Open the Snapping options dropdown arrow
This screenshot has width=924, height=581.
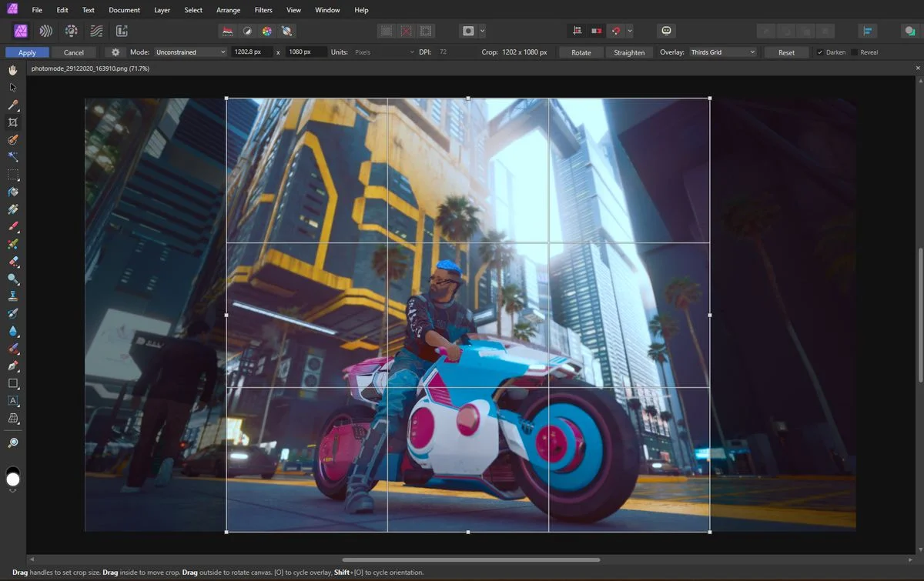pos(630,31)
